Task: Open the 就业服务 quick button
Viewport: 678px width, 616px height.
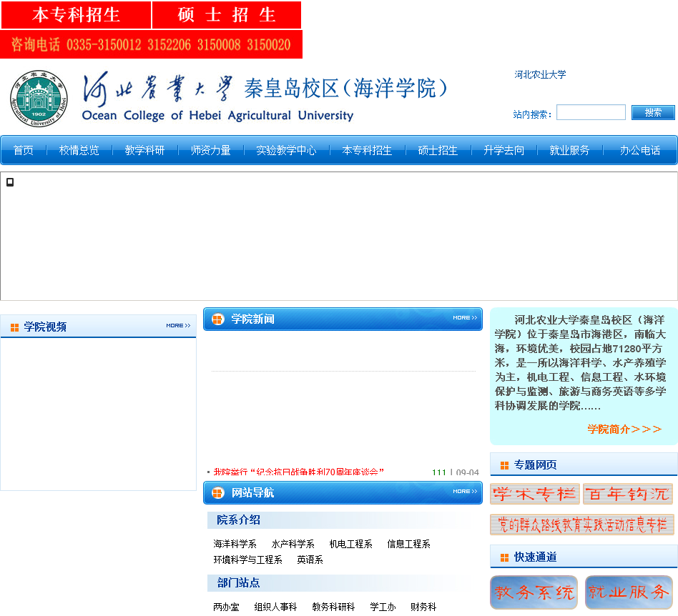Action: pos(629,592)
